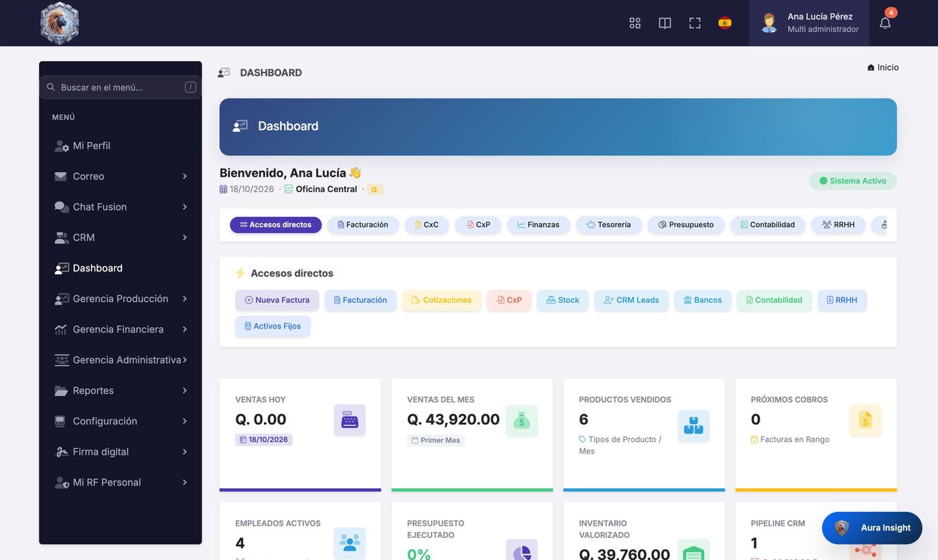Image resolution: width=938 pixels, height=560 pixels.
Task: Click the Ventas del Mes money bag icon
Action: [x=521, y=420]
